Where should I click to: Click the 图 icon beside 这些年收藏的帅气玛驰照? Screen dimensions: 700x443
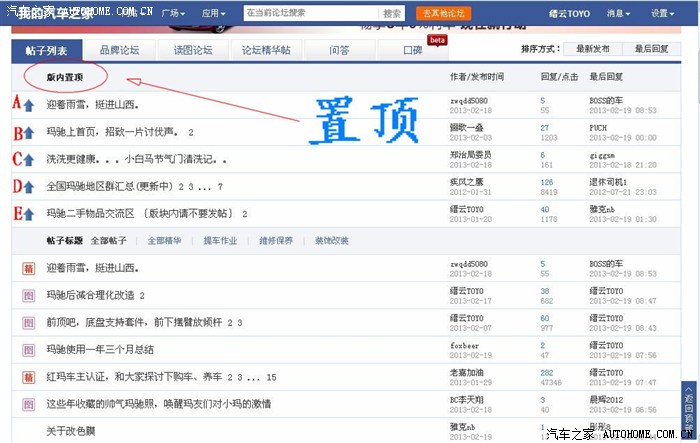(29, 405)
